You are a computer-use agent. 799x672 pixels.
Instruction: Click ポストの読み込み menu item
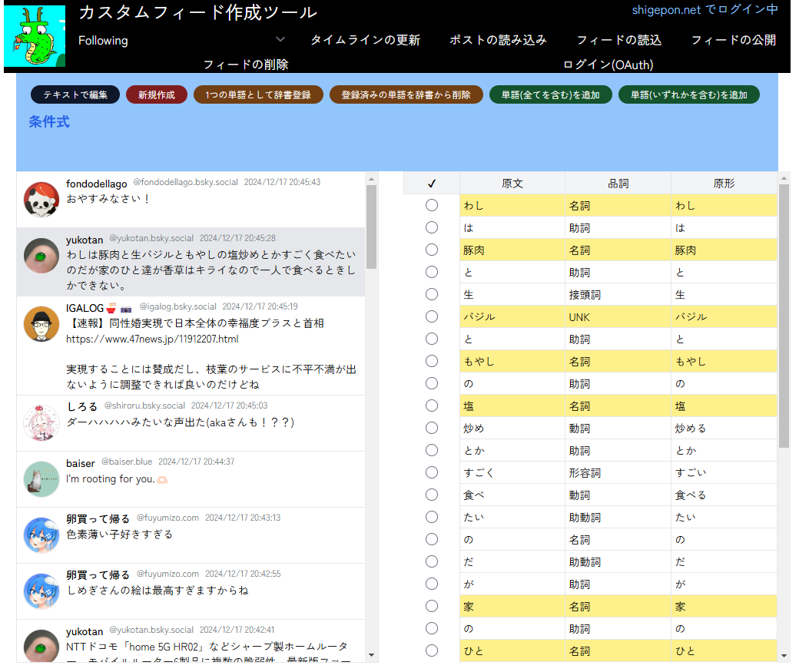[x=498, y=40]
